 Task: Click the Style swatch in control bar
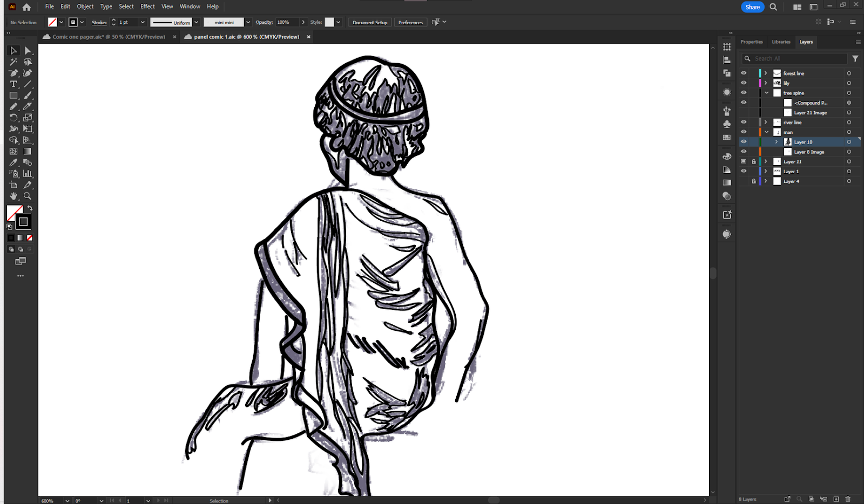coord(329,22)
